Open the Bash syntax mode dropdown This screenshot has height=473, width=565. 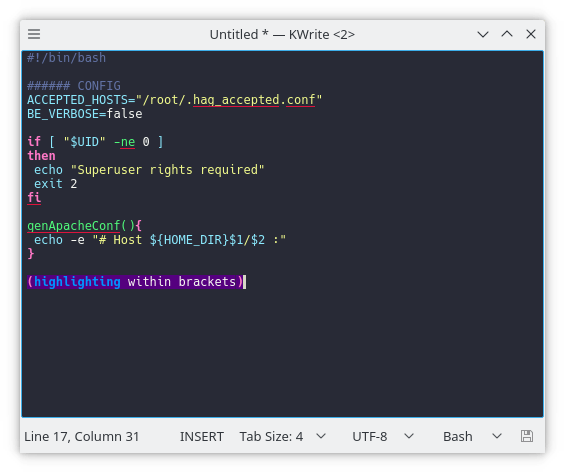click(x=472, y=436)
